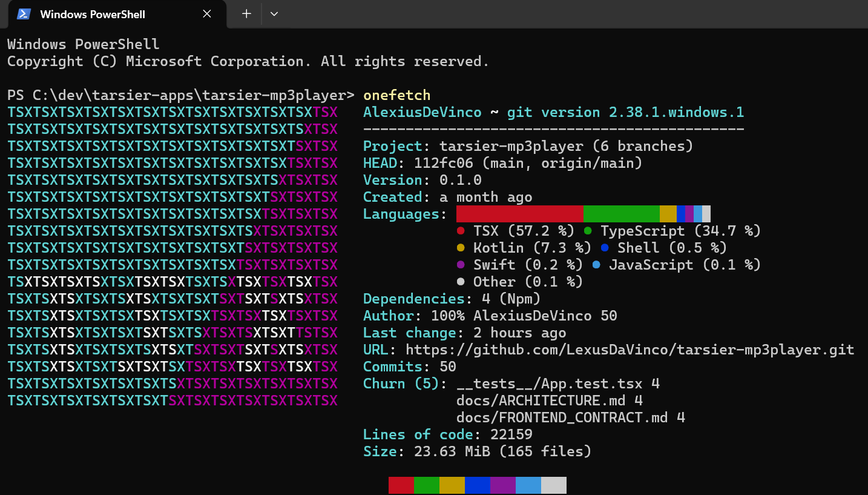The image size is (868, 495).
Task: Click the PS C:\dev\tarsier-apps\tarsier-mp3player> prompt
Action: point(181,95)
